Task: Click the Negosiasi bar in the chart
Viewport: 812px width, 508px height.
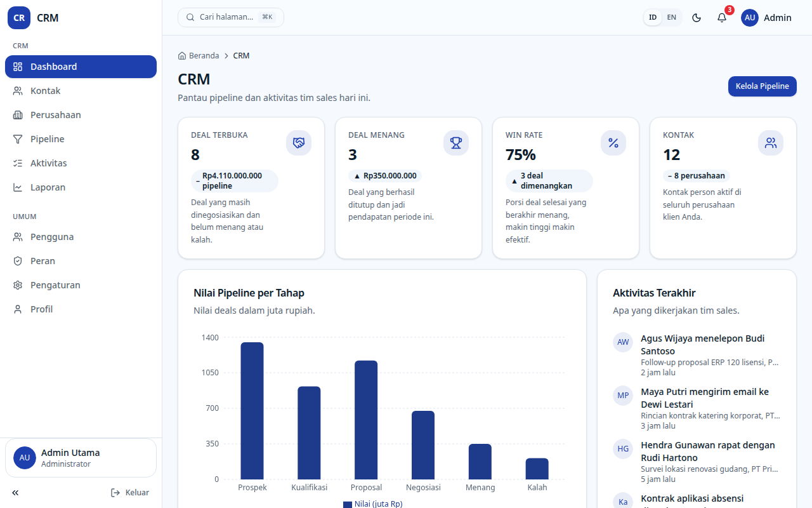Action: click(x=423, y=445)
